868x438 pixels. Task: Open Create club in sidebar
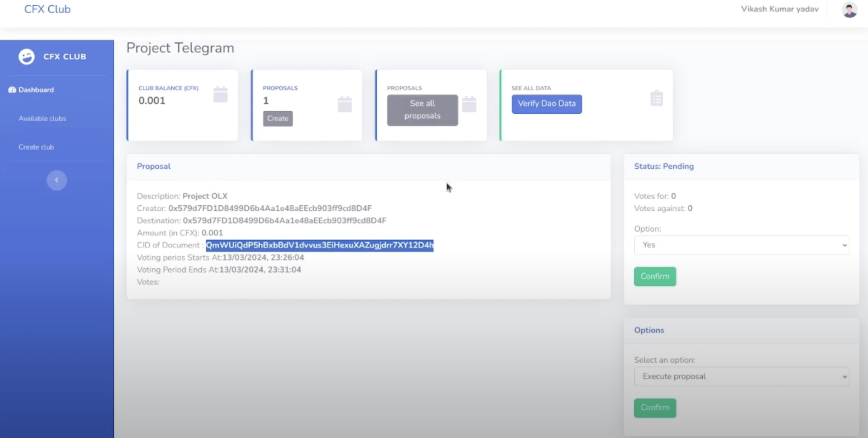click(36, 147)
